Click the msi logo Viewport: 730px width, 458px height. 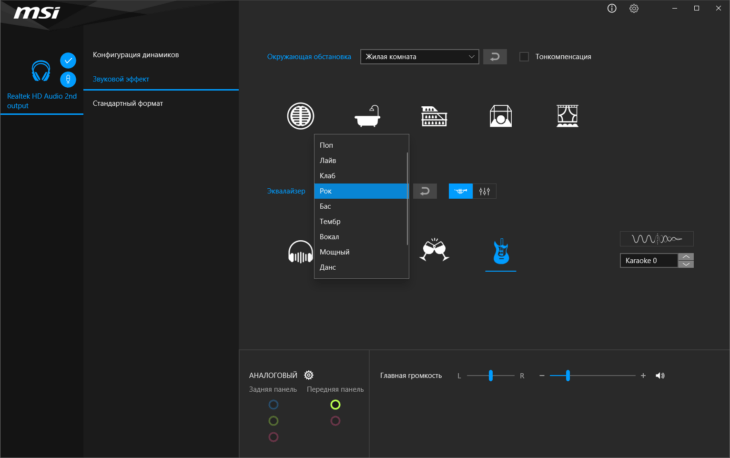pyautogui.click(x=37, y=13)
